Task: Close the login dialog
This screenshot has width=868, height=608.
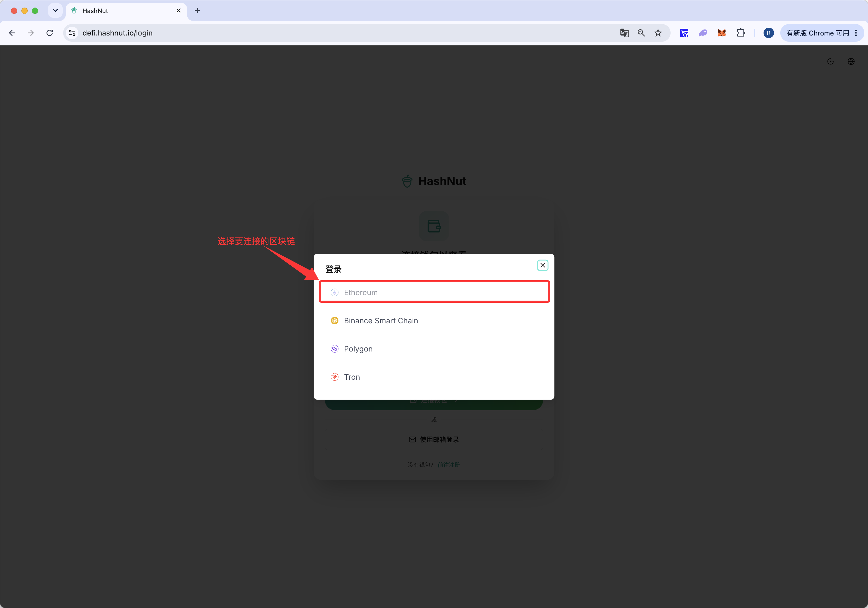Action: click(x=543, y=265)
